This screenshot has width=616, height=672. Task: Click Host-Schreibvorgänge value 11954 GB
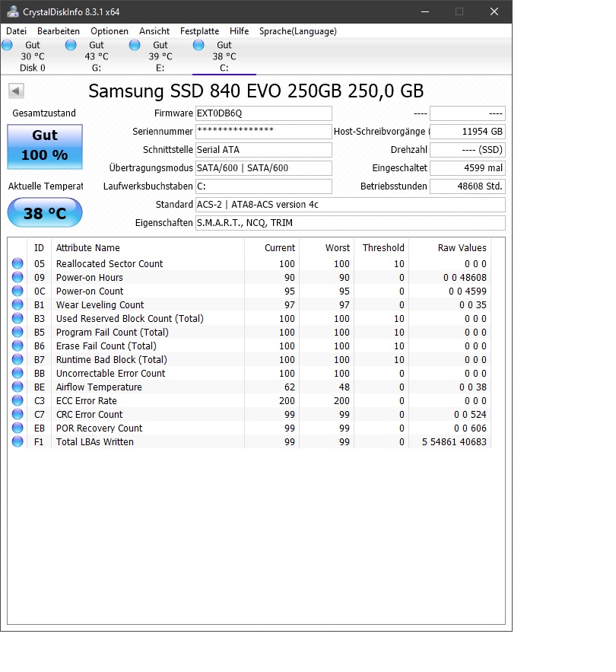[468, 132]
